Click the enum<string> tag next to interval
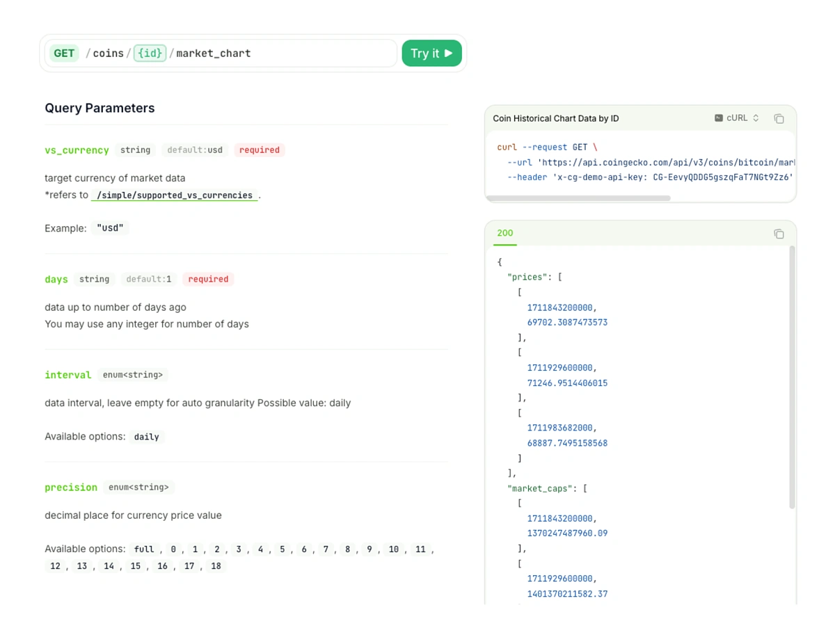 click(x=133, y=375)
